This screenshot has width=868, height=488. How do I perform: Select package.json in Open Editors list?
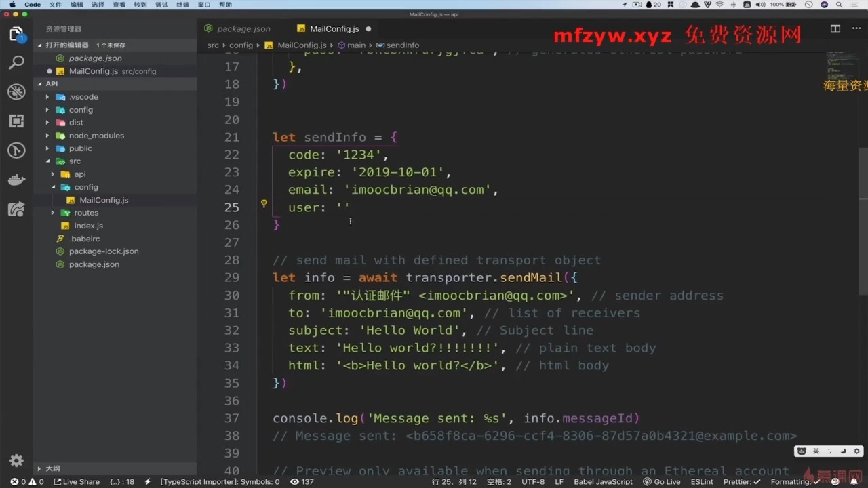[115, 58]
